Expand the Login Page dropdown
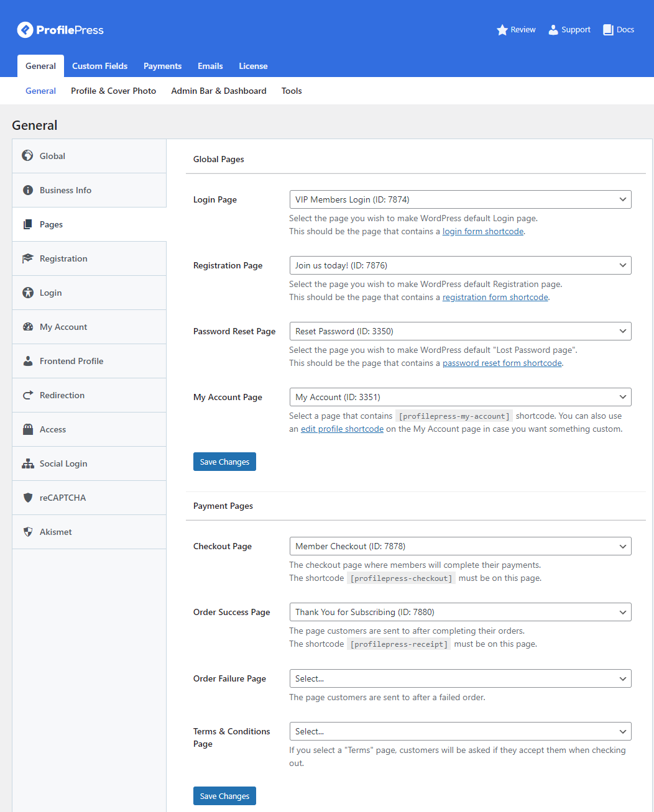Viewport: 654px width, 812px height. tap(460, 199)
